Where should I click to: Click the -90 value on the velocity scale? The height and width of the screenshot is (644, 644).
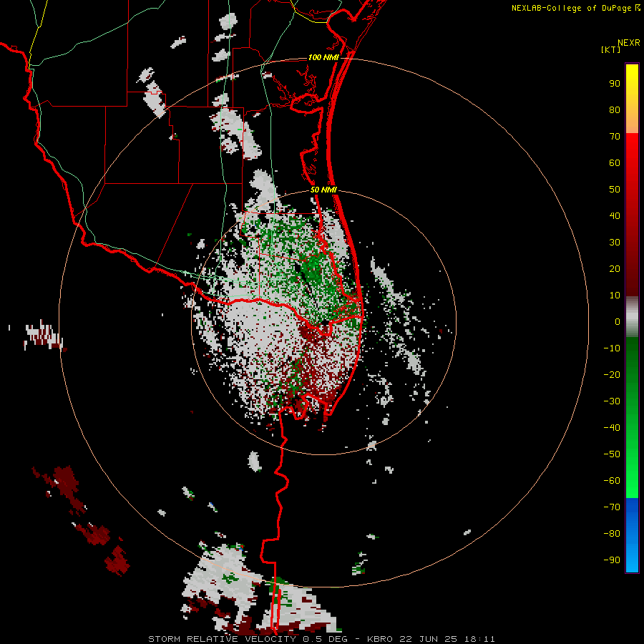tap(612, 560)
